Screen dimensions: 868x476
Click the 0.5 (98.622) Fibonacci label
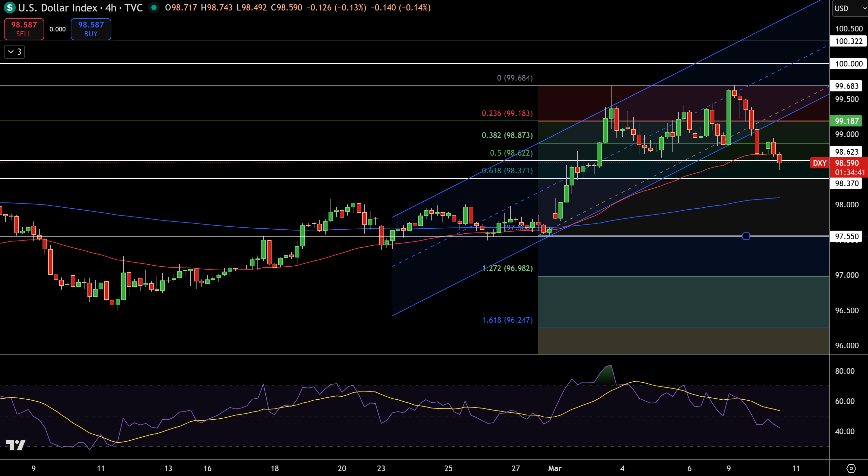click(x=511, y=153)
